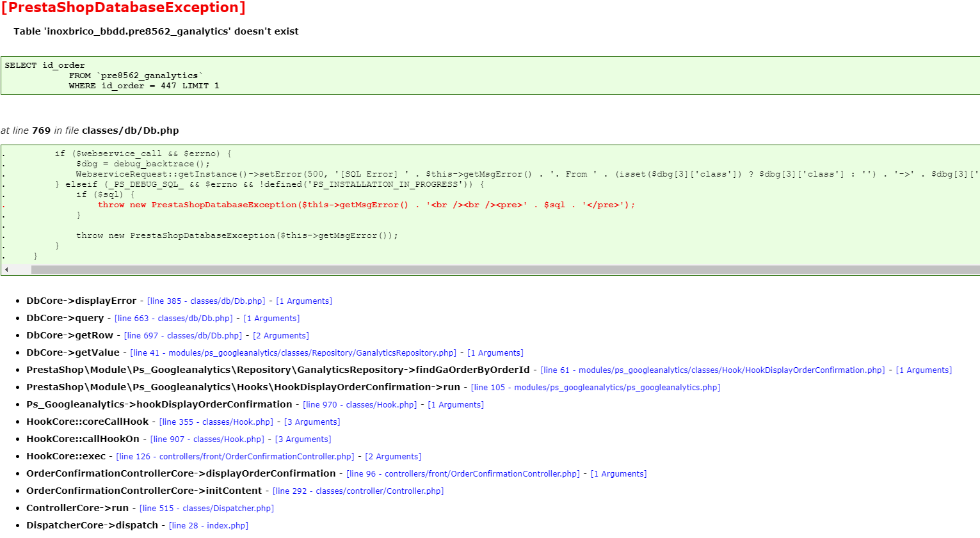Open line 292 classes/controller/Controller.php link
Viewport: 980px width, 538px height.
pos(358,491)
